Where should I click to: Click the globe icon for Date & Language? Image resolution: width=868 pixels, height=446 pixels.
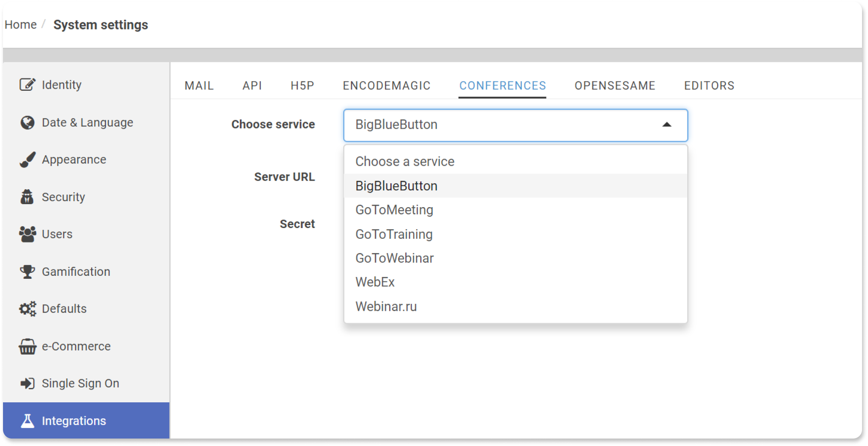point(28,122)
